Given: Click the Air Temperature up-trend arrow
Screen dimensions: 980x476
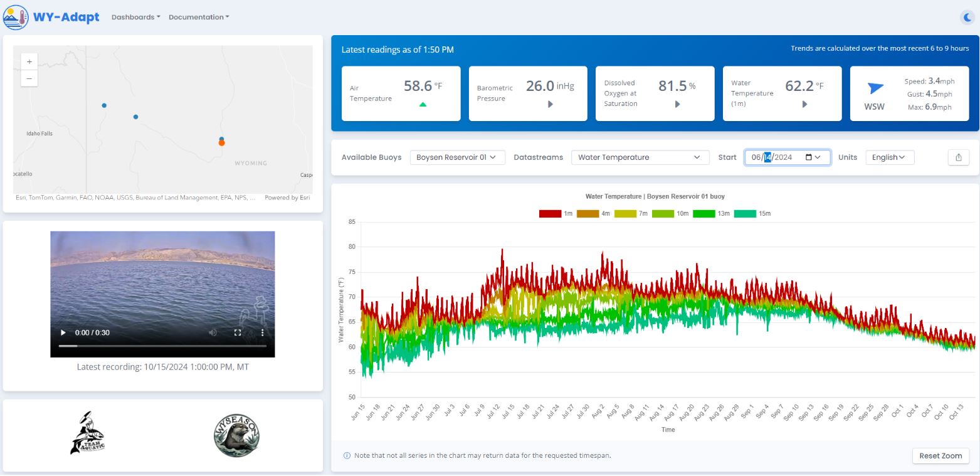Looking at the screenshot, I should point(423,105).
